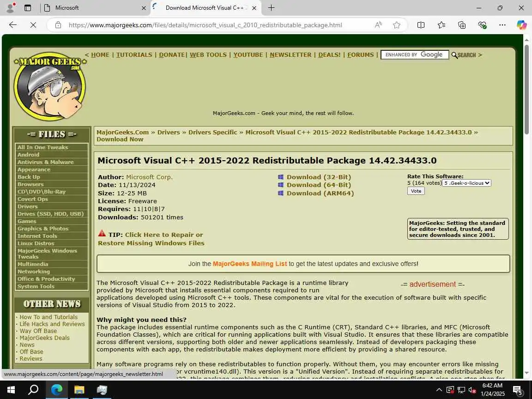Click the Download (64-Bit) link
Image resolution: width=532 pixels, height=399 pixels.
[319, 185]
